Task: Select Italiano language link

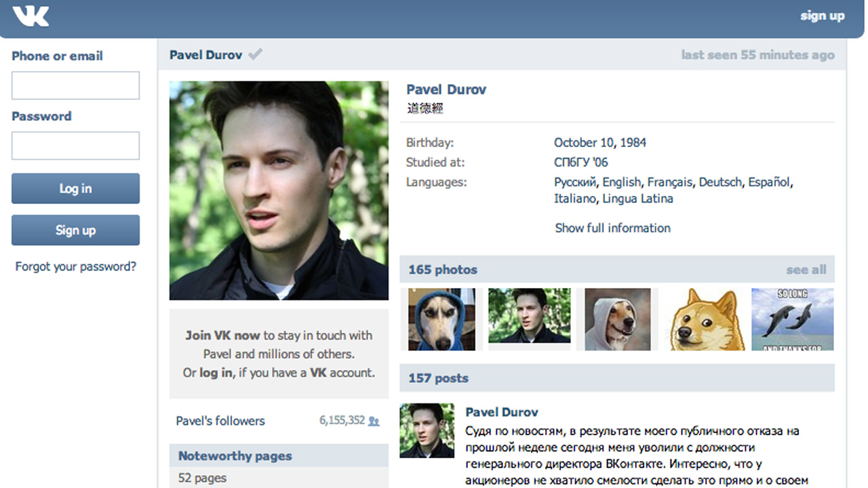Action: 574,199
